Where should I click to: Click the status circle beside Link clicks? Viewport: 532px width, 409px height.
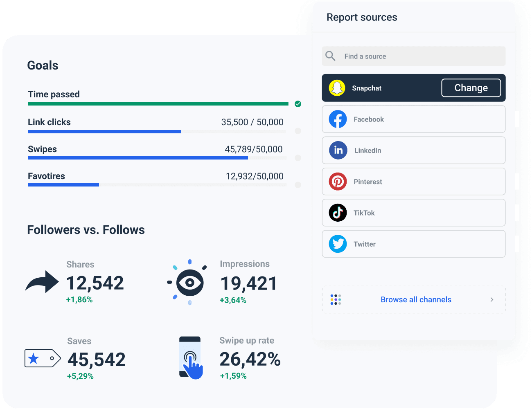click(298, 131)
